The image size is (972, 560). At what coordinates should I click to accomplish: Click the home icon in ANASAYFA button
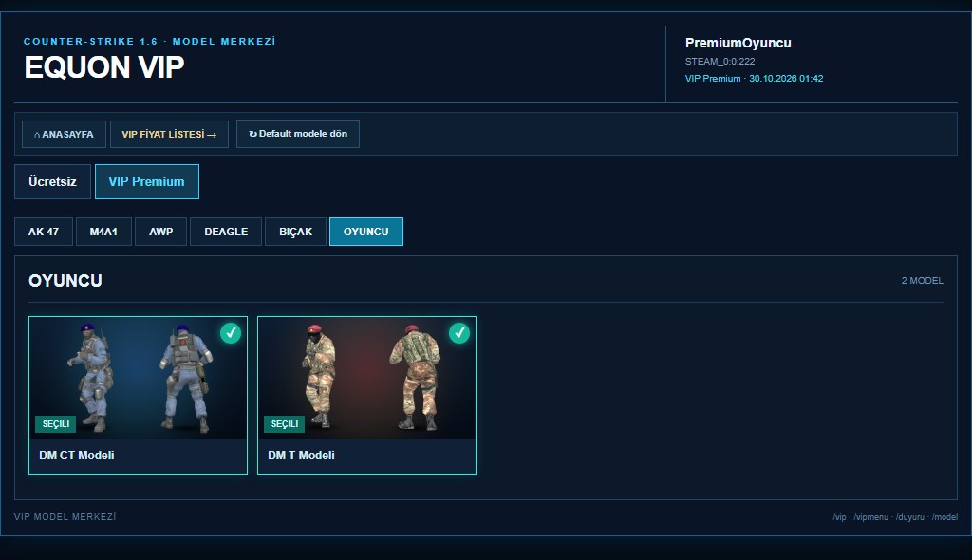37,135
